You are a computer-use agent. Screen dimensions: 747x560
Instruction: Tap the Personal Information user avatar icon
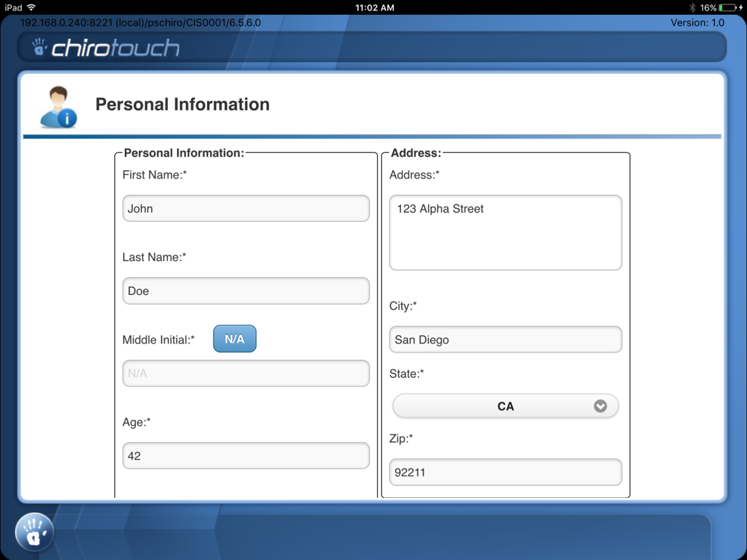point(58,107)
